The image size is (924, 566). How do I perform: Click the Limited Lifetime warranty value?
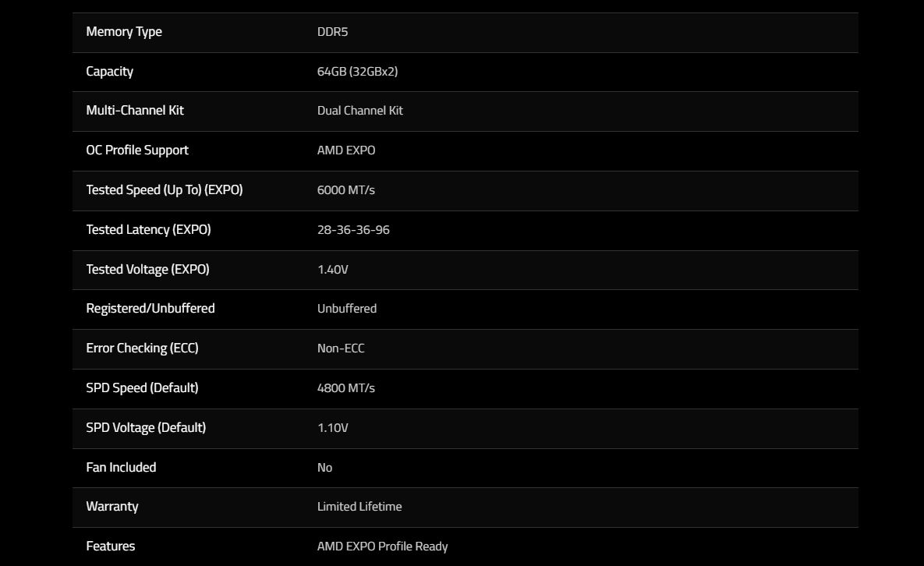coord(359,507)
